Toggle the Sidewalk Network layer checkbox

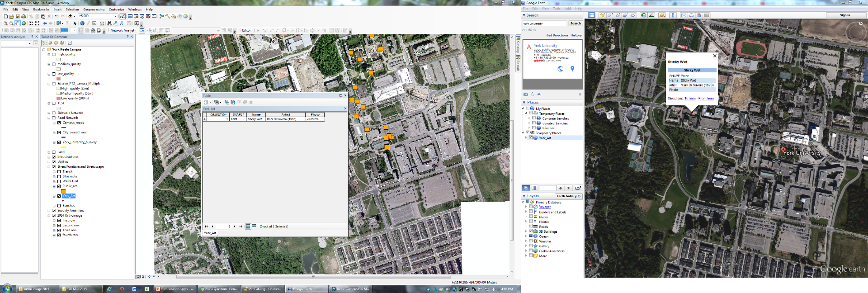54,113
